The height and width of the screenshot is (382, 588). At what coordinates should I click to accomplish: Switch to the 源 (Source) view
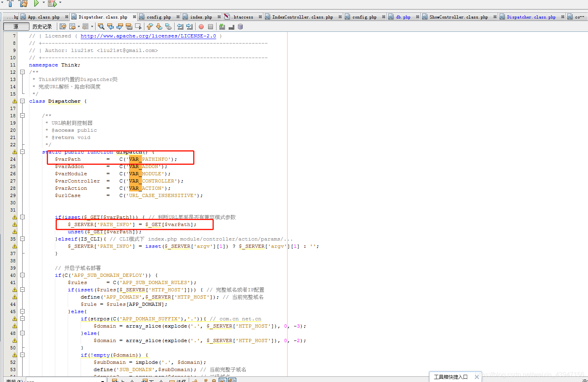(16, 27)
